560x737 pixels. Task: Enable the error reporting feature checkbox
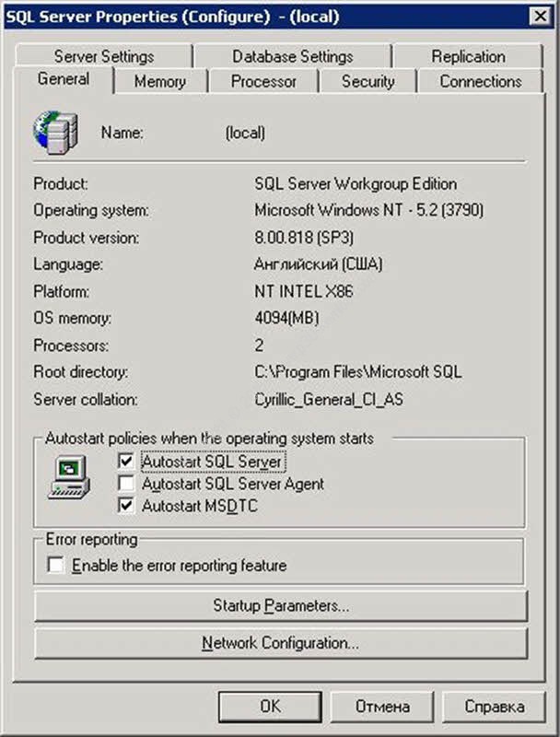(56, 566)
